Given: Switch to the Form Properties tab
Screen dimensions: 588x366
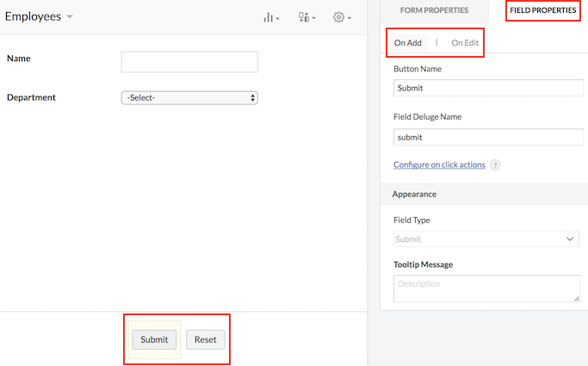Looking at the screenshot, I should (x=435, y=10).
